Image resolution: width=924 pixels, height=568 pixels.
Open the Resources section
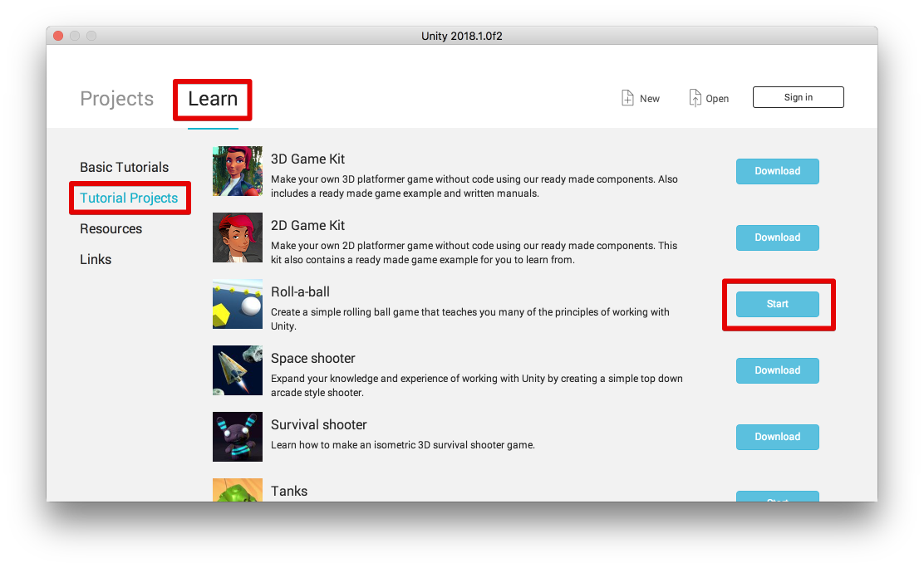tap(111, 228)
